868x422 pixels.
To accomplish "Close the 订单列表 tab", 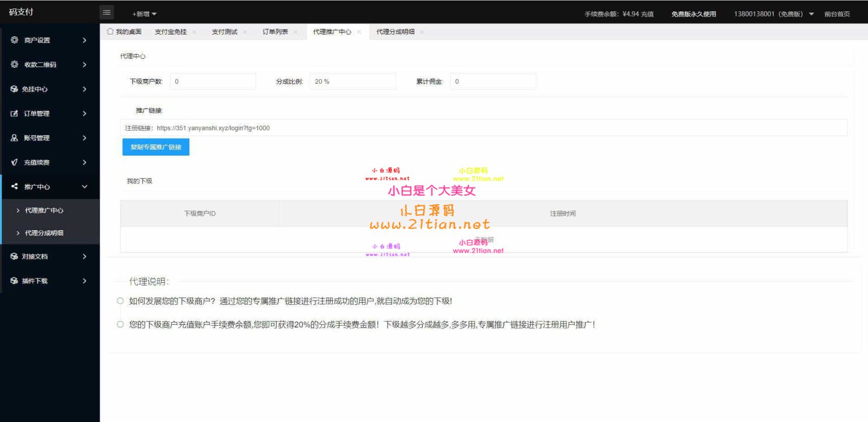I will point(296,32).
